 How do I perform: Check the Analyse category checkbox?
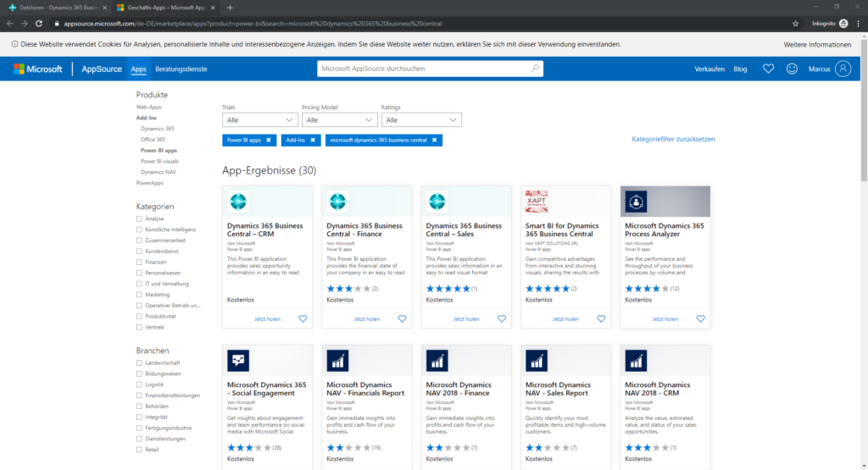(139, 218)
